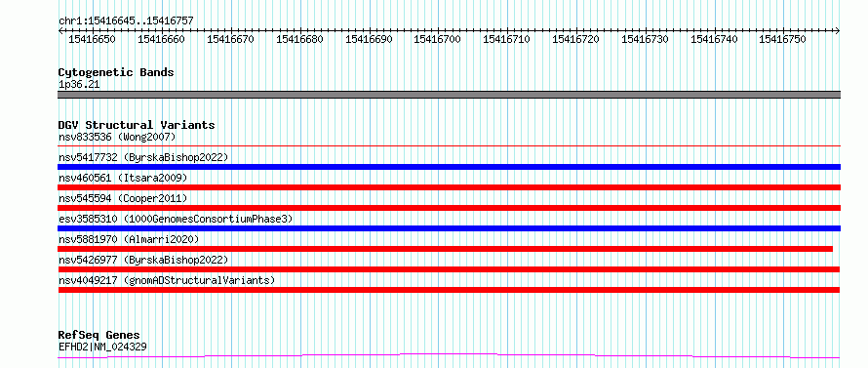
Task: Click the blue bar under nsv5417732
Action: (449, 167)
